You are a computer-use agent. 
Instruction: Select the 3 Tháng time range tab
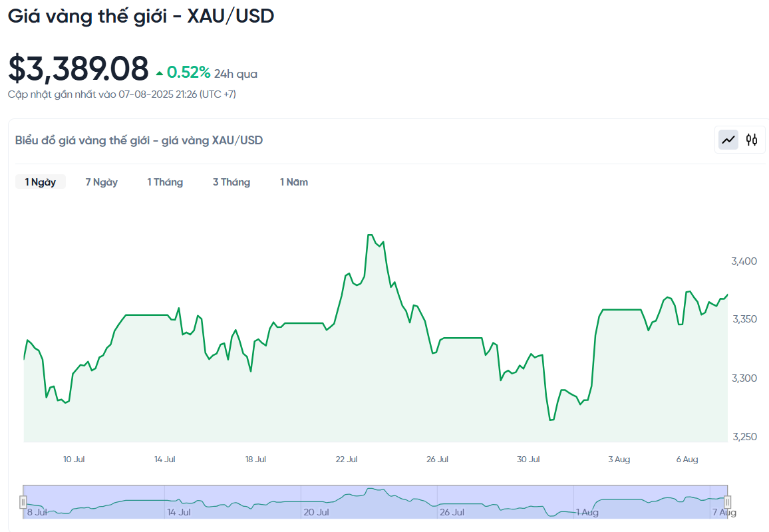click(x=231, y=182)
